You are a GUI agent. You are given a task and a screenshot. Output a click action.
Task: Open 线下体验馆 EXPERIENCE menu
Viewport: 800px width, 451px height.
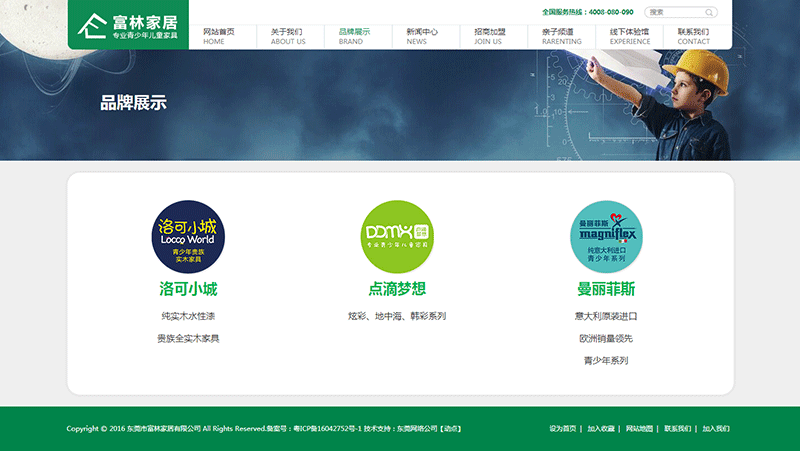pyautogui.click(x=629, y=36)
